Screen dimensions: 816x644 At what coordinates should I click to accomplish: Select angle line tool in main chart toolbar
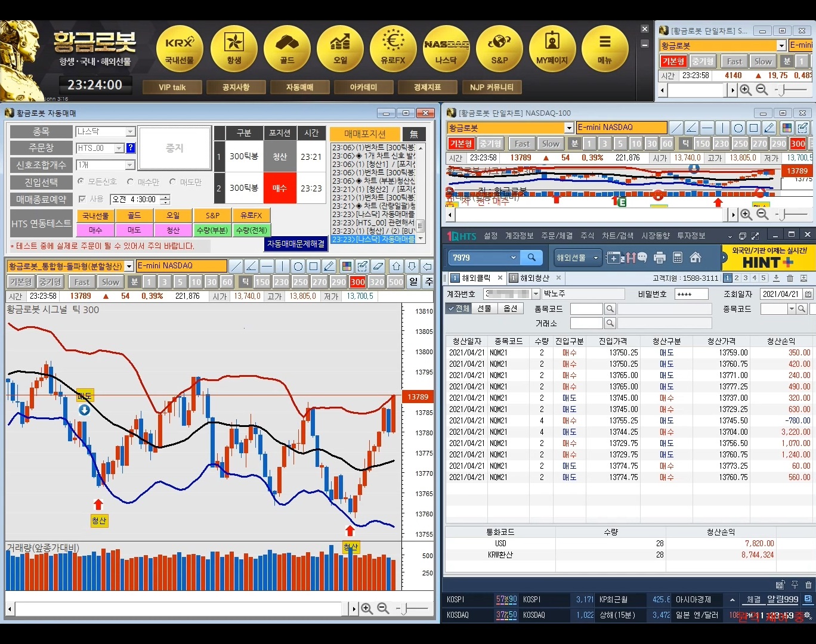click(x=252, y=266)
